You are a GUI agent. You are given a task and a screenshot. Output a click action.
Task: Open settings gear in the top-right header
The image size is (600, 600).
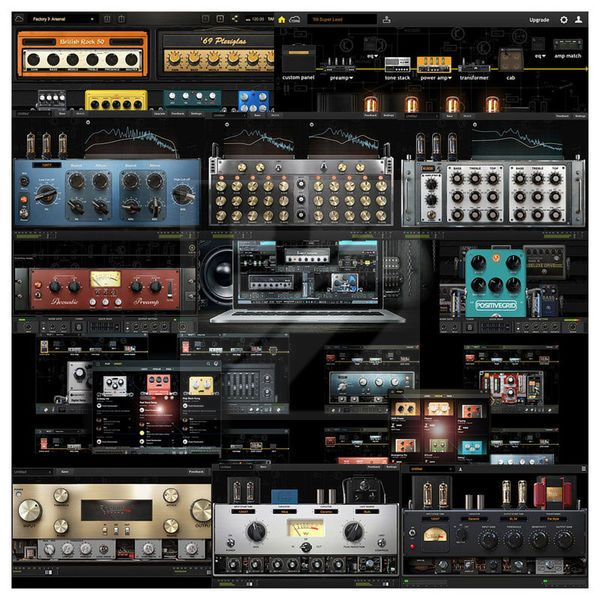[564, 20]
